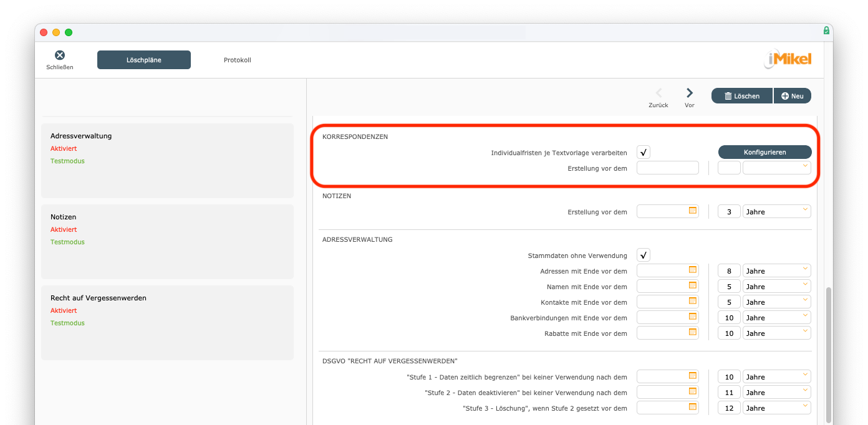Open empty unit dropdown in Korrespondenzen section
The width and height of the screenshot is (868, 425).
(x=776, y=168)
